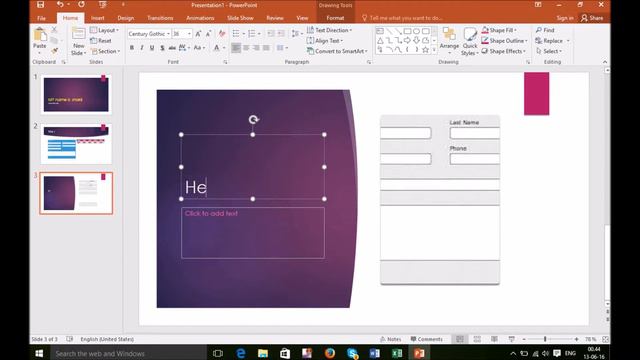Switch to Reading View
Viewport: 640px width, 360px height.
[494, 339]
